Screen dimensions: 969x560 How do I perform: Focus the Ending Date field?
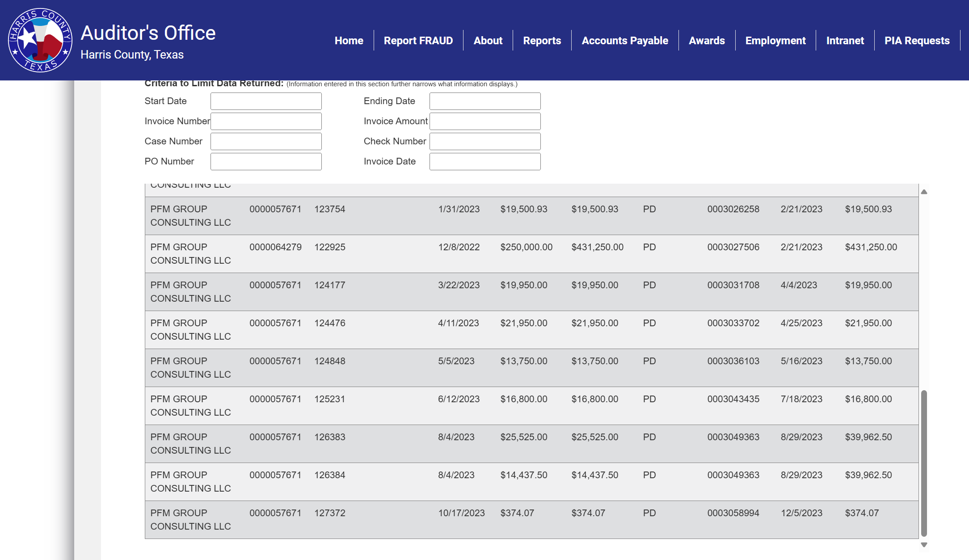[x=485, y=101]
